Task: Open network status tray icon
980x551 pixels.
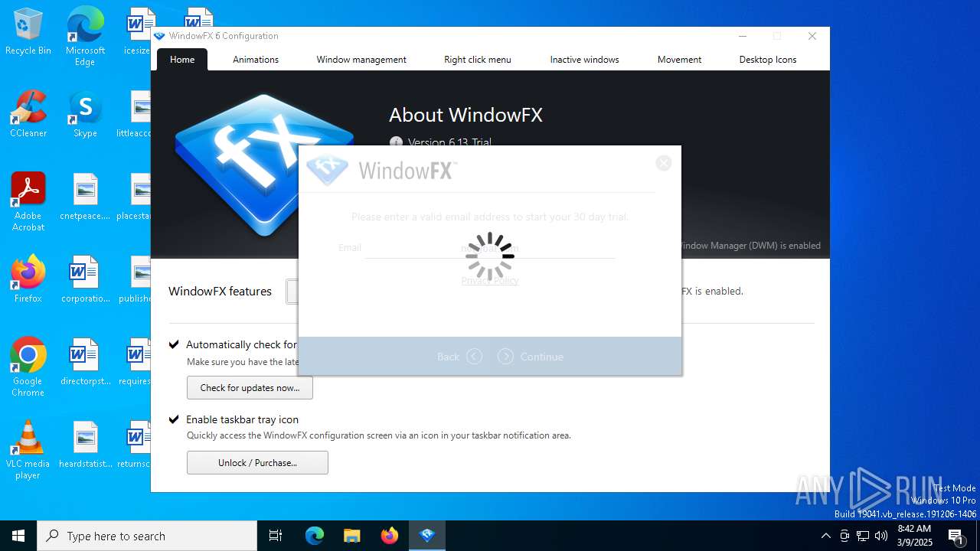Action: pos(863,536)
